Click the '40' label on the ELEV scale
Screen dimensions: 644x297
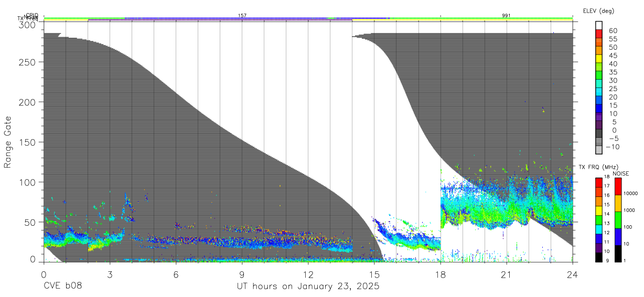click(x=613, y=64)
